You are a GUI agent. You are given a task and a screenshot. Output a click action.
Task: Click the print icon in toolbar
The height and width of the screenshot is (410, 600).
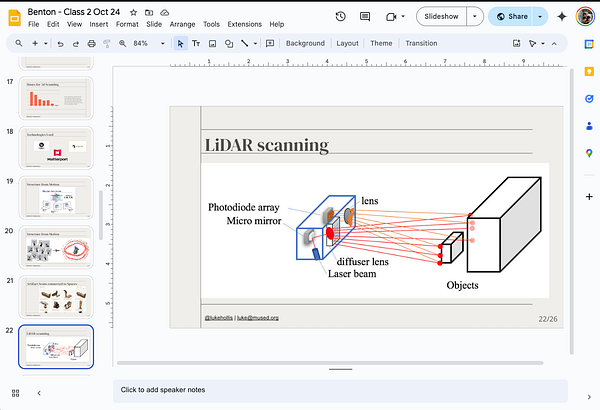coord(91,44)
